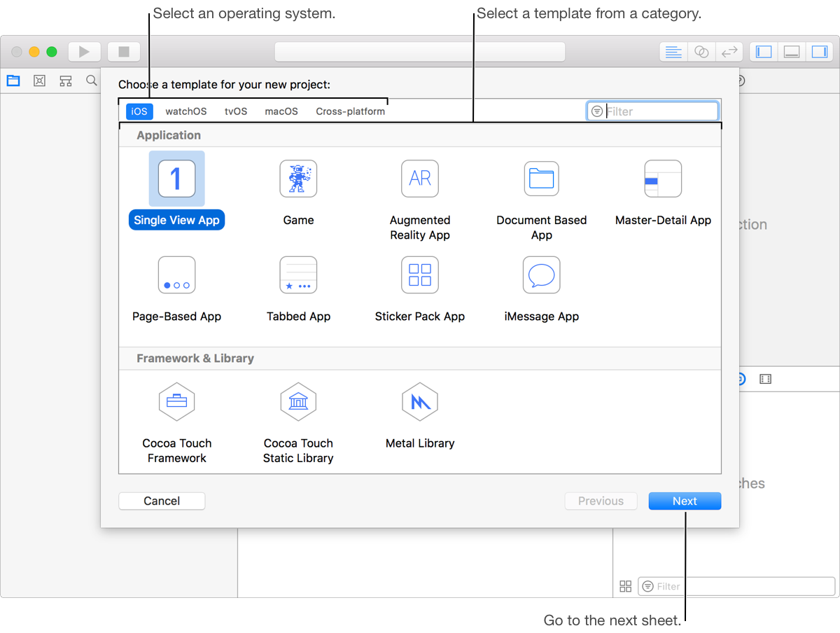Viewport: 840px width, 633px height.
Task: Choose the Tabbed App template
Action: [298, 275]
